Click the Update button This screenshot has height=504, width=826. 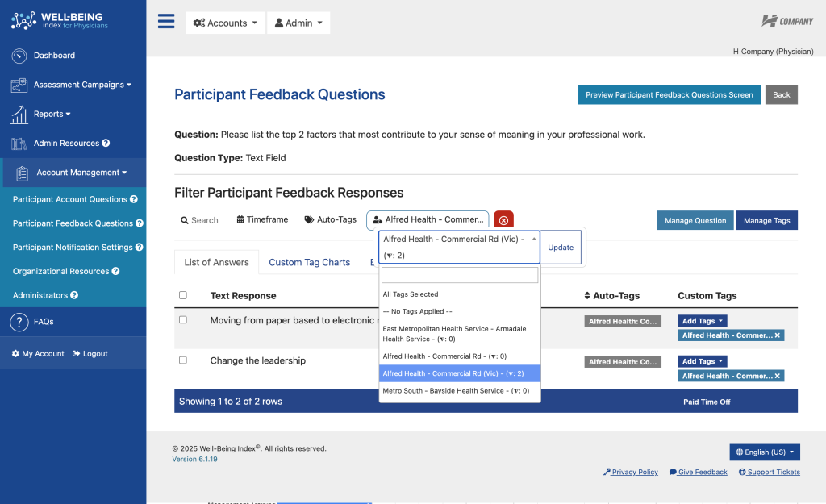pos(561,247)
